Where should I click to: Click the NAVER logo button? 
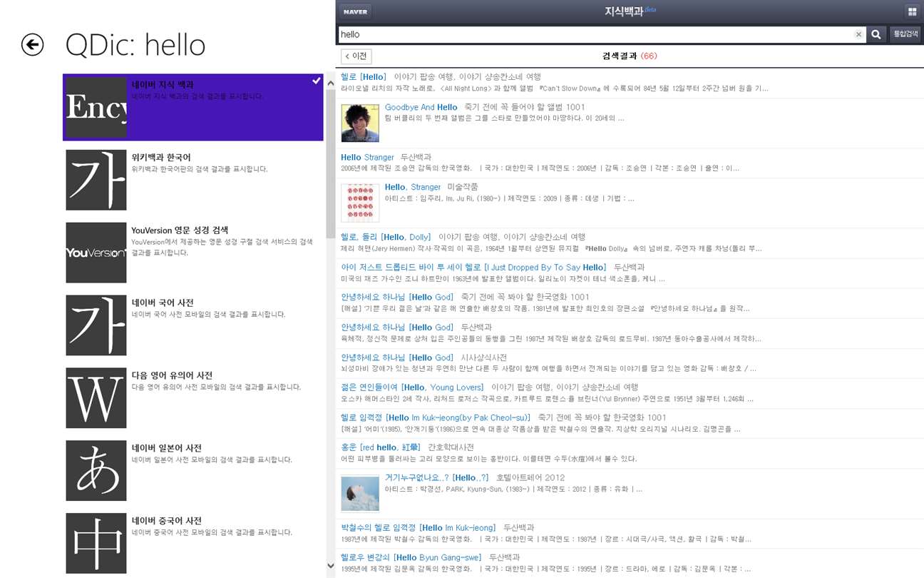click(356, 11)
